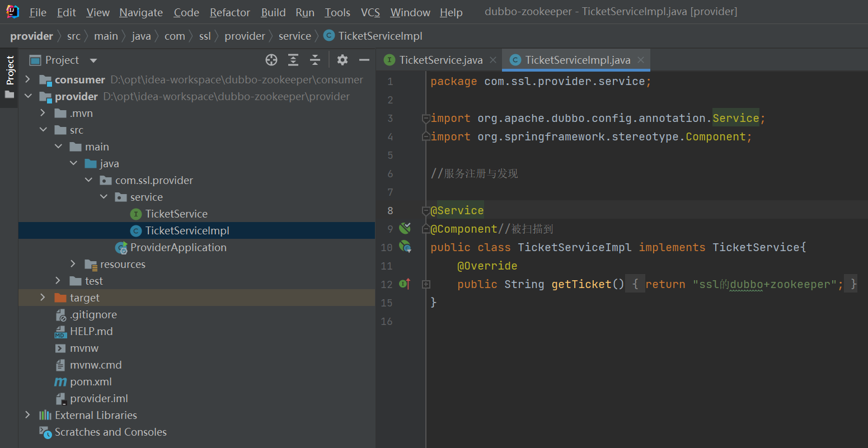Click the folder icon below the Project side tab

[x=10, y=95]
